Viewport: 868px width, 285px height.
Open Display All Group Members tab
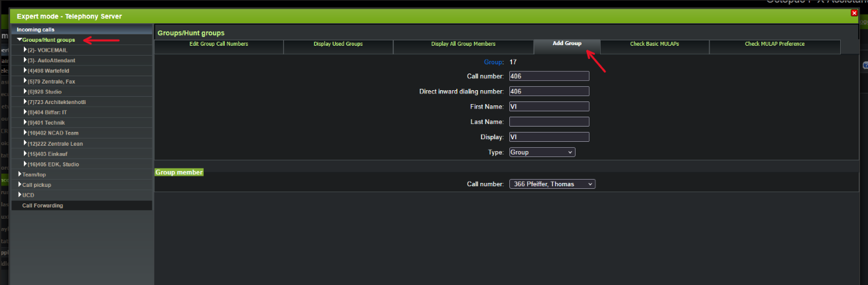463,44
